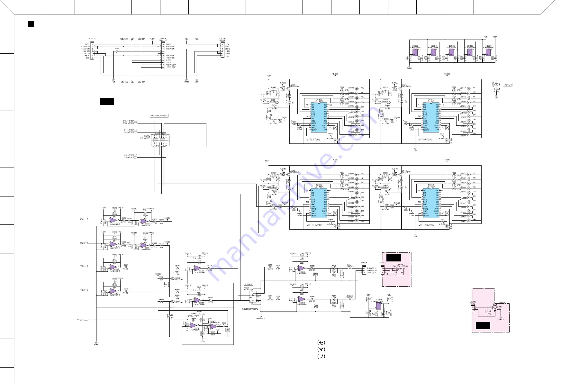588x383 pixels.
Task: Click the CN903 connector block
Action: pyautogui.click(x=92, y=50)
